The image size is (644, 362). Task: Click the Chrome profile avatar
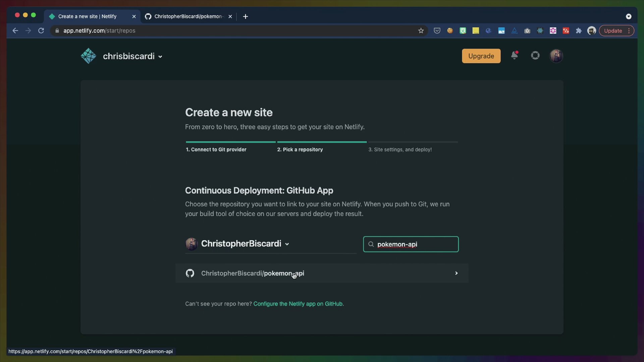click(592, 31)
